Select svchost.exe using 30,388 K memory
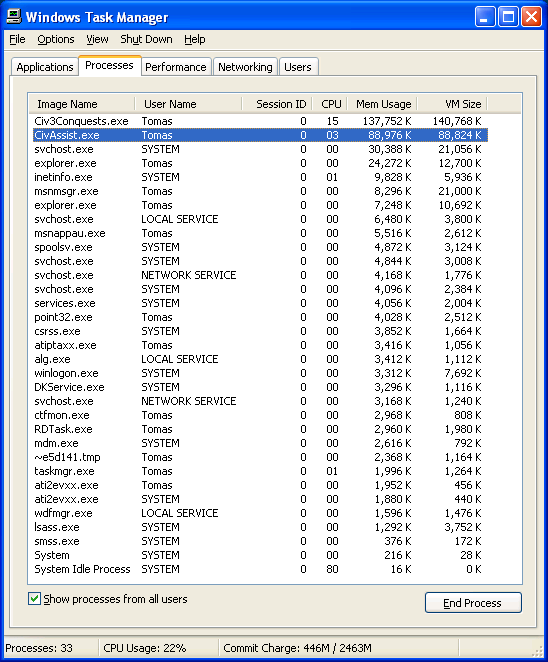Screen dimensions: 548x662 pos(258,149)
